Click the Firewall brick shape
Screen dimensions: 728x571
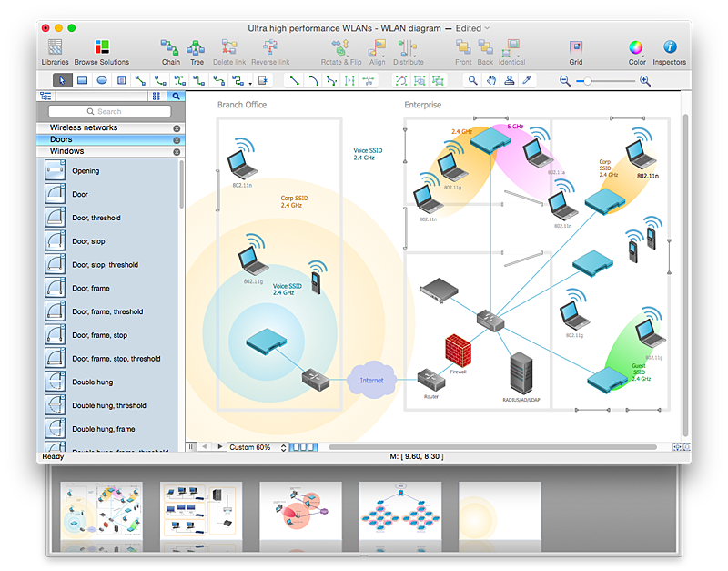[x=458, y=351]
